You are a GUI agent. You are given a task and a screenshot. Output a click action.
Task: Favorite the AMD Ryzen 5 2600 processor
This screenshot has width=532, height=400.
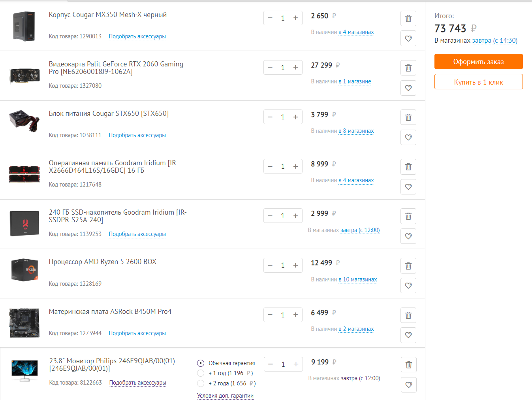pyautogui.click(x=408, y=285)
